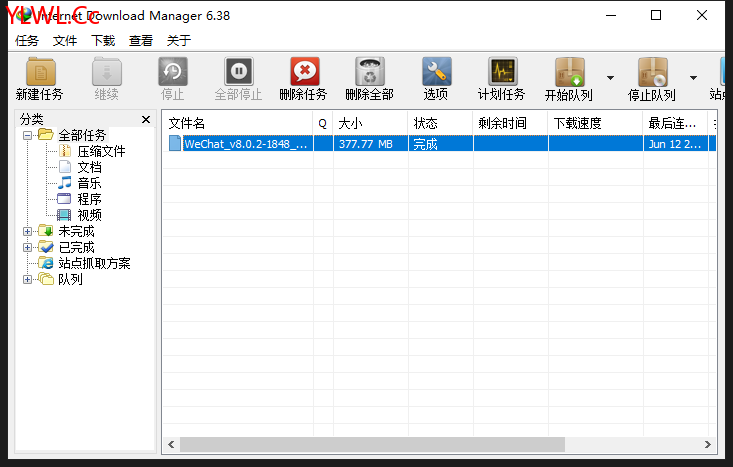This screenshot has width=733, height=467.
Task: Open 选项 (options) wrench icon
Action: pos(436,72)
